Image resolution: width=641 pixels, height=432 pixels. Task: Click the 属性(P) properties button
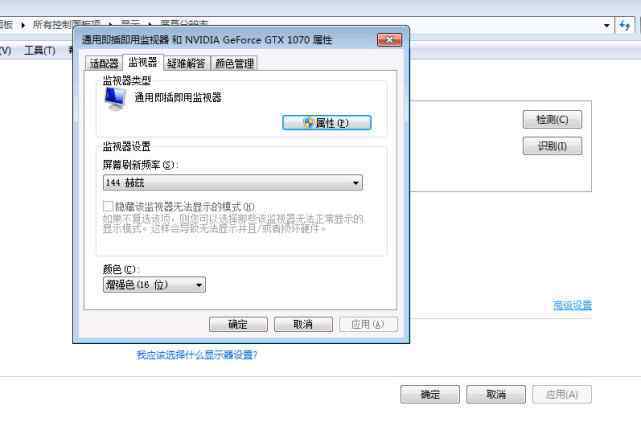[x=327, y=123]
